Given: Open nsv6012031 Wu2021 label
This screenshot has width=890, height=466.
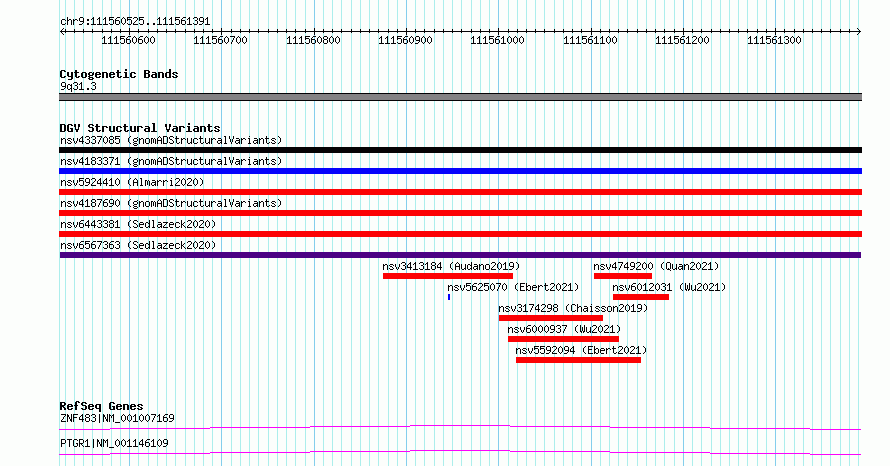Looking at the screenshot, I should (669, 287).
